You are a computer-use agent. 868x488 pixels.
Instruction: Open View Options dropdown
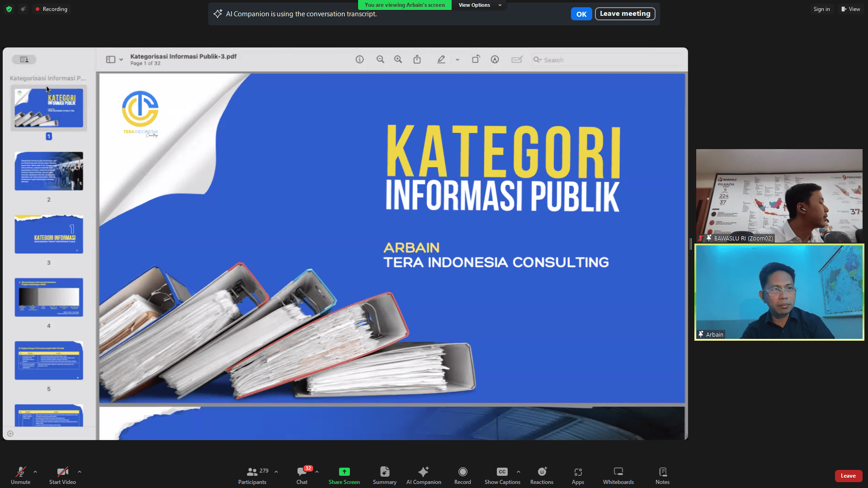coord(474,5)
